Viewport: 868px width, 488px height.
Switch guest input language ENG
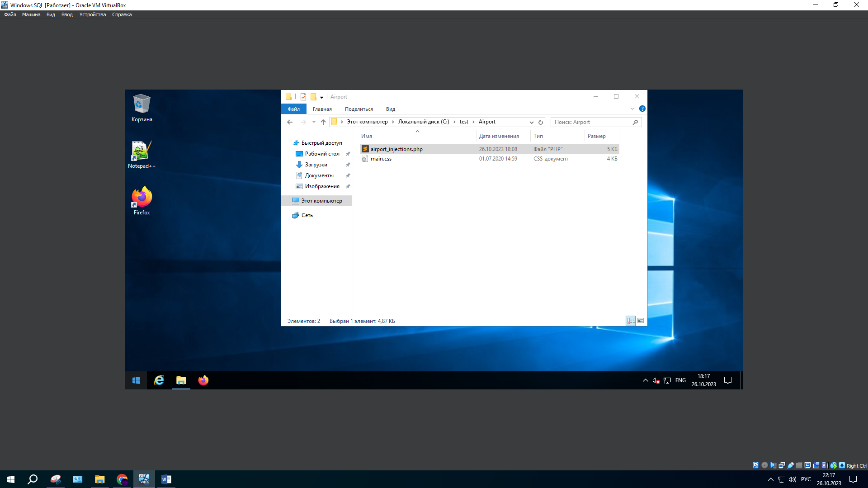pyautogui.click(x=680, y=380)
